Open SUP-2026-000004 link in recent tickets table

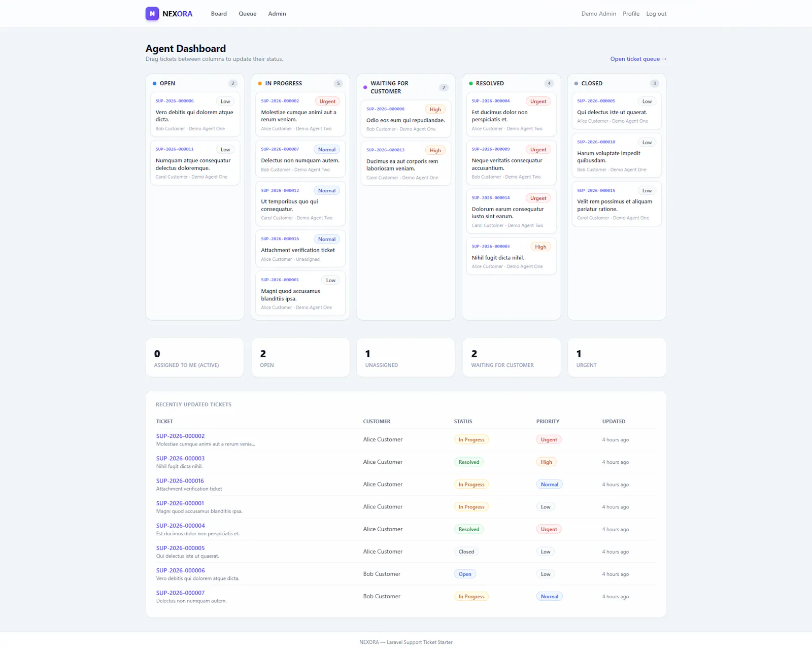click(180, 525)
